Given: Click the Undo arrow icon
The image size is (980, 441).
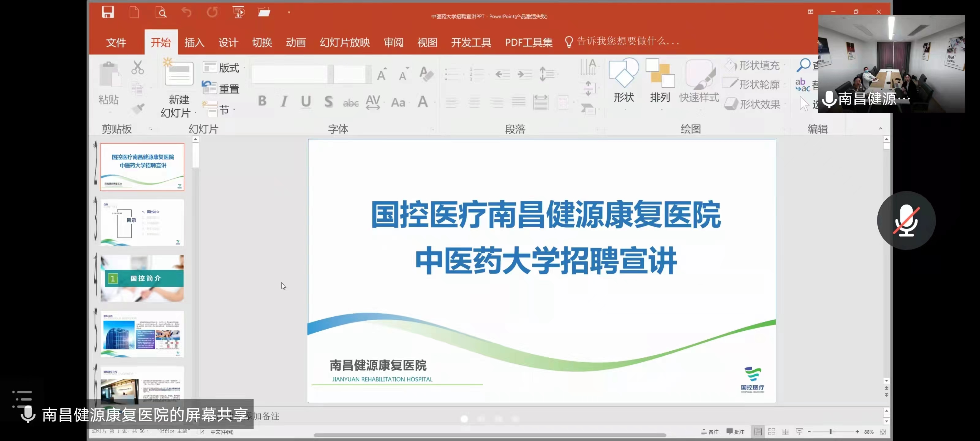Looking at the screenshot, I should click(187, 12).
